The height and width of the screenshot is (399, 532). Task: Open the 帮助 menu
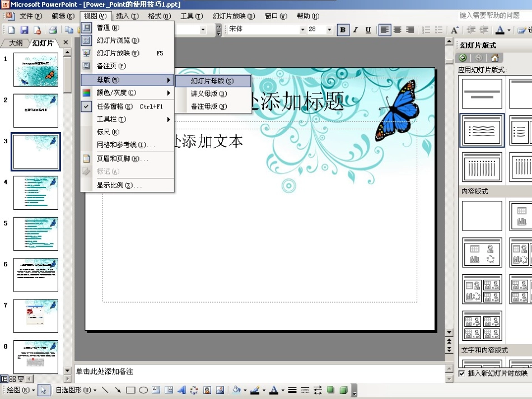click(308, 16)
